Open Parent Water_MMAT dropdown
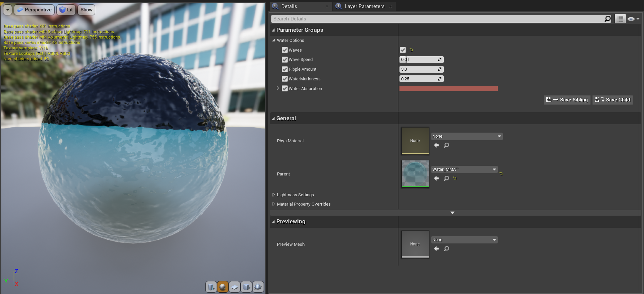Screen dimensions: 644x294 pos(464,169)
